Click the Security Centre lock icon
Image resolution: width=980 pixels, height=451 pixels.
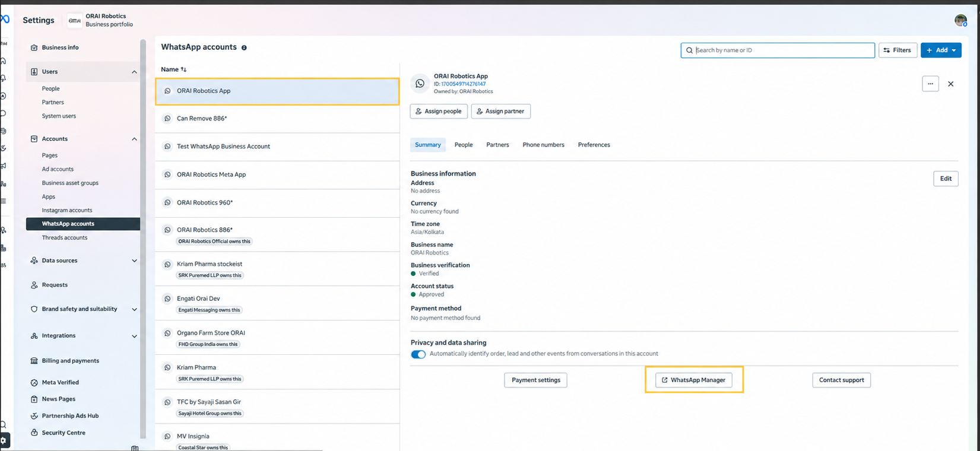tap(34, 433)
